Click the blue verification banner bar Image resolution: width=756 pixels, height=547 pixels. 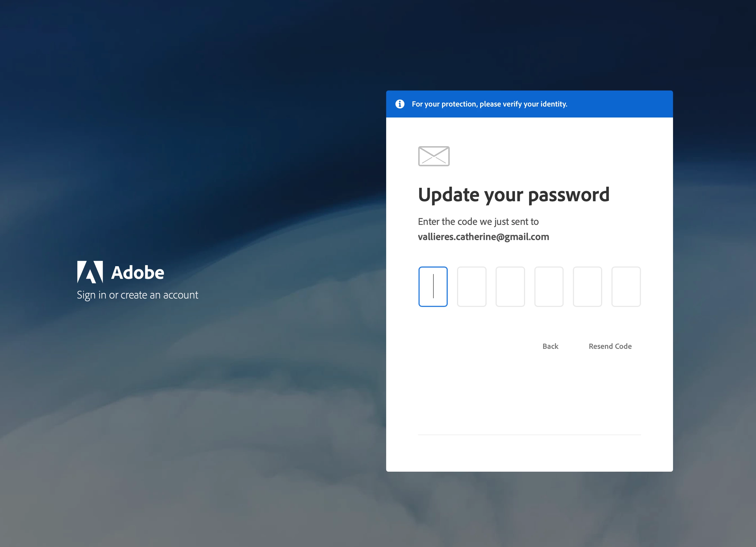pyautogui.click(x=620, y=104)
